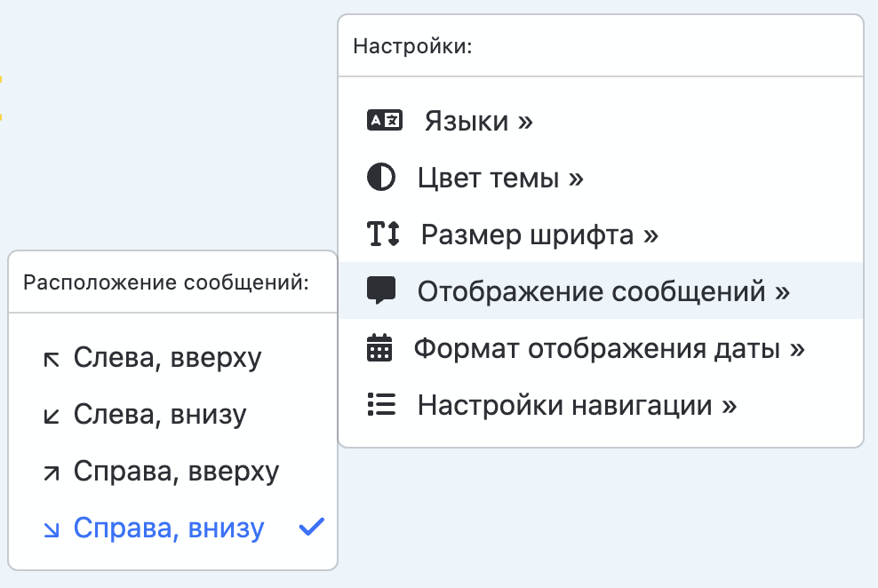Open the Настройки навигации menu item
Viewport: 878px width, 588px height.
tap(577, 405)
